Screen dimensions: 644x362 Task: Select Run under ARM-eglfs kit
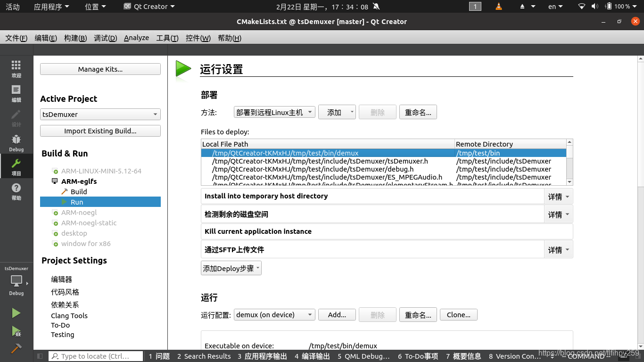(100, 202)
